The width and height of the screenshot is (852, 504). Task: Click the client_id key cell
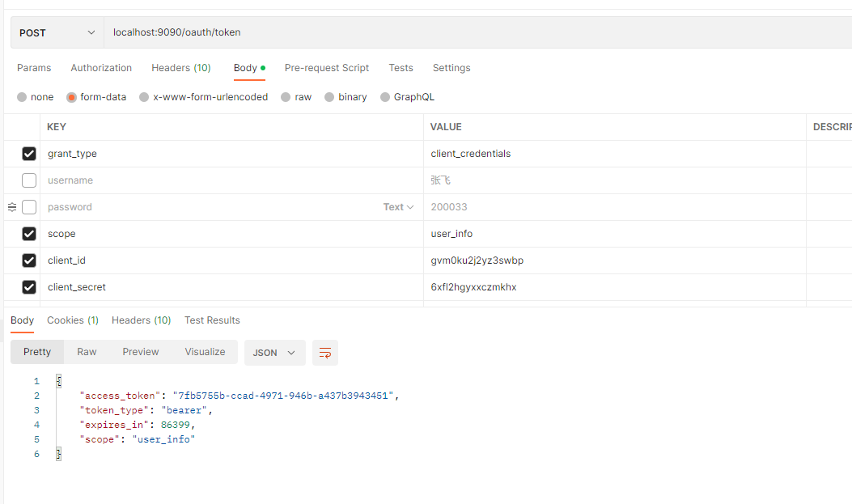pyautogui.click(x=231, y=260)
